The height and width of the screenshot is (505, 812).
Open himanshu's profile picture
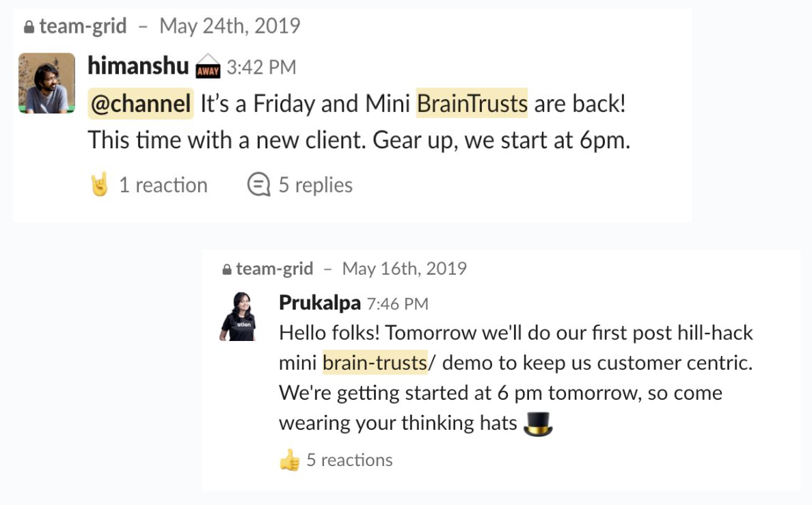[x=47, y=83]
